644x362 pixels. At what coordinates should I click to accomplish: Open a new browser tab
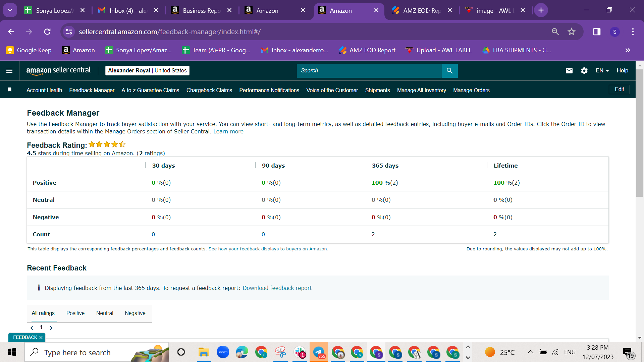(x=541, y=10)
